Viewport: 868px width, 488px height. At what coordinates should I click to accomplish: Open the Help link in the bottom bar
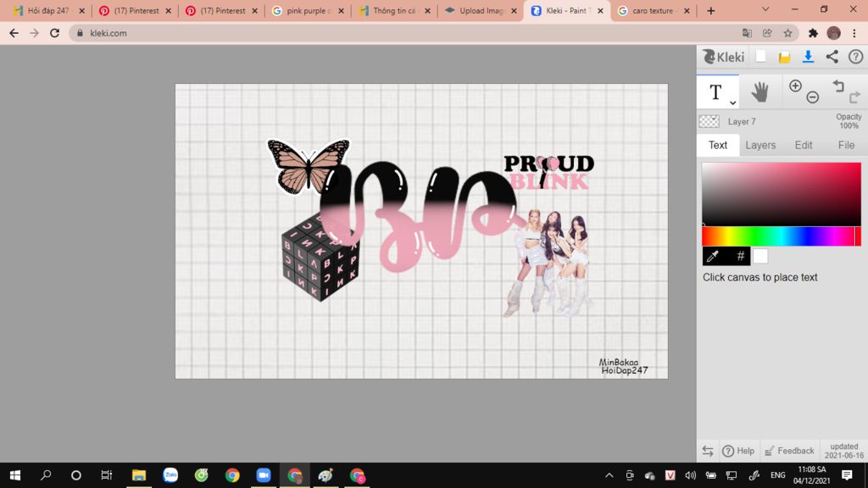(x=738, y=451)
